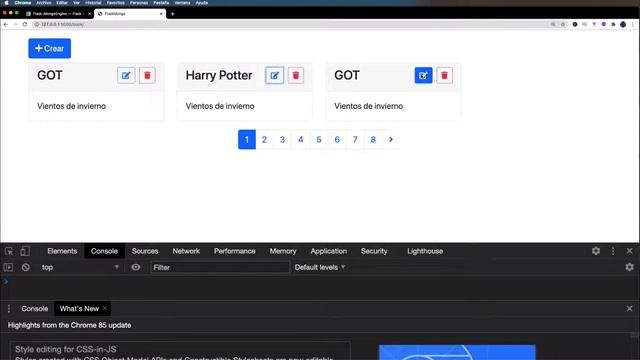Edit the first GOT card
The image size is (640, 360).
click(x=126, y=76)
